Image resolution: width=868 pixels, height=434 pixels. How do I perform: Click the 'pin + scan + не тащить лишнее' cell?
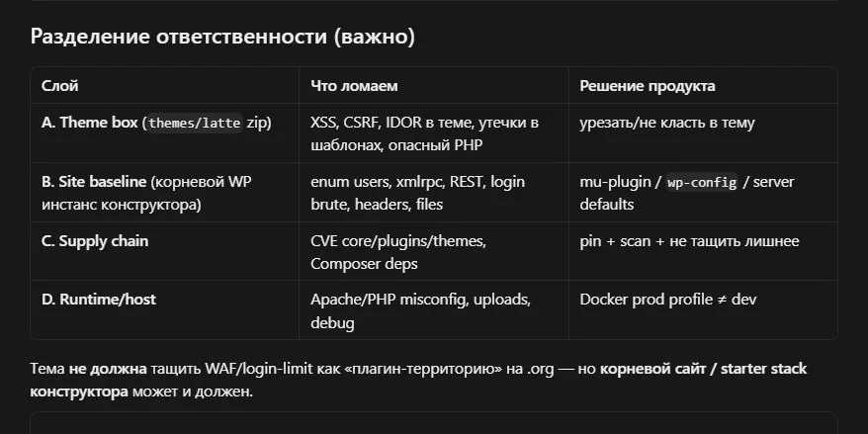[689, 241]
